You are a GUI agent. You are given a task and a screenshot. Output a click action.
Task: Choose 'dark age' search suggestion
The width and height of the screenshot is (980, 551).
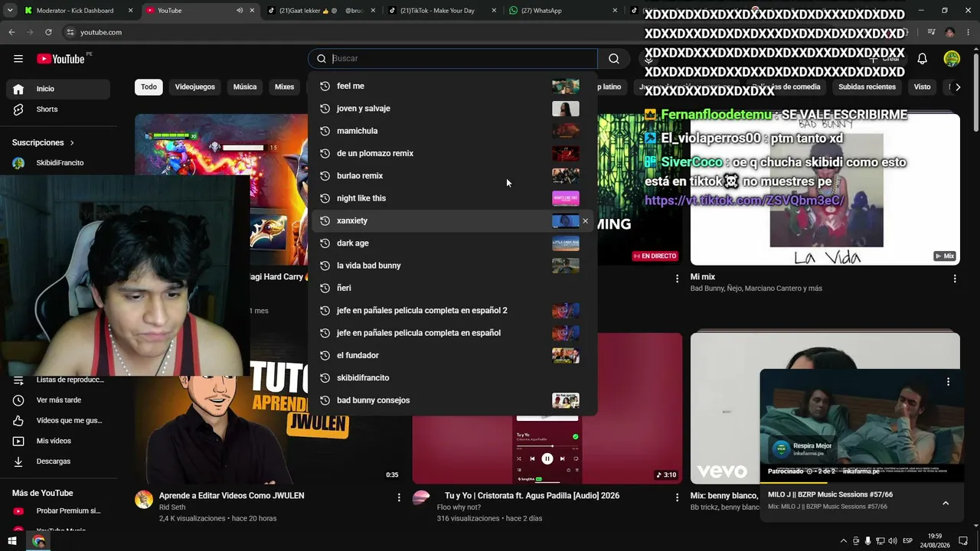pyautogui.click(x=452, y=243)
